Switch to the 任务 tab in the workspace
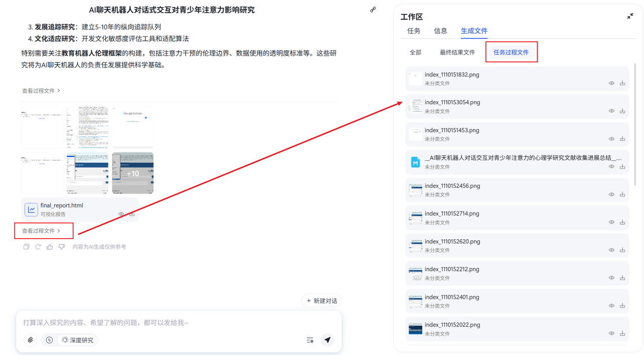644x355 pixels. [414, 31]
